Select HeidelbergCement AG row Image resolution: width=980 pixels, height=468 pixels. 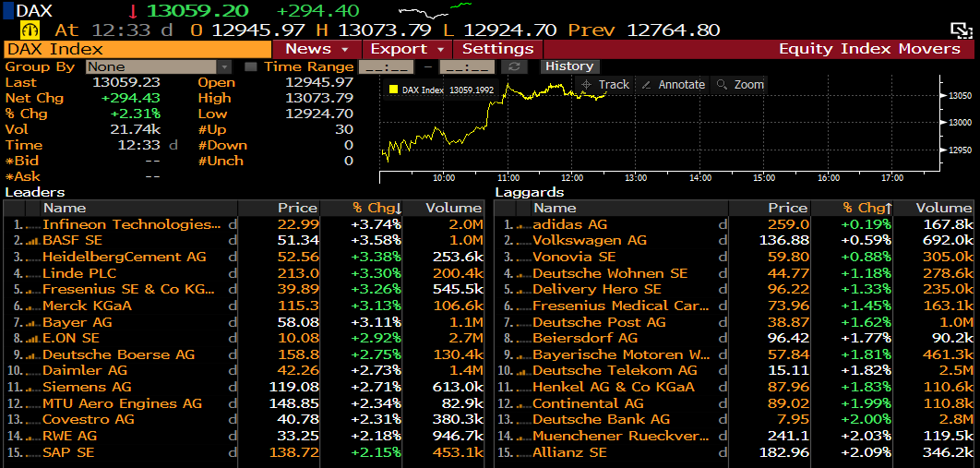click(x=243, y=257)
